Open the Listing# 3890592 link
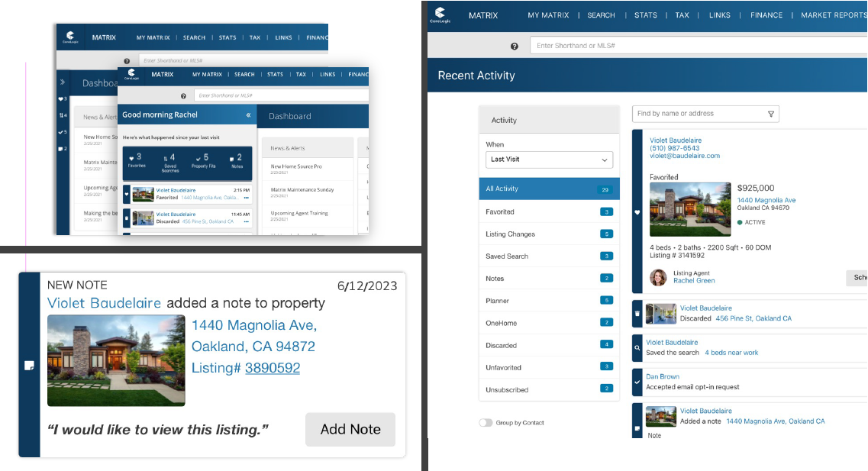The height and width of the screenshot is (471, 868). (272, 368)
